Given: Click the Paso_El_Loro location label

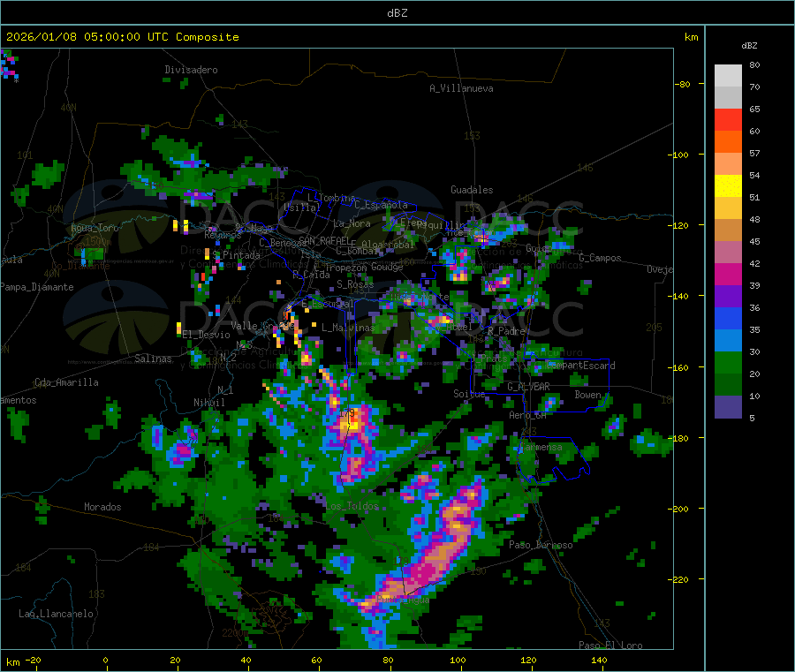Looking at the screenshot, I should (610, 646).
